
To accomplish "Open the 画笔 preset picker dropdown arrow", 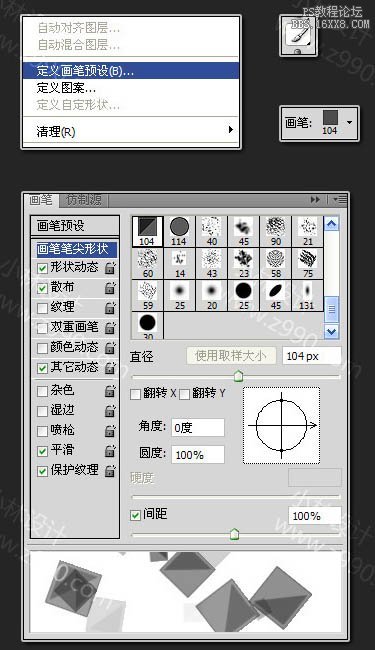I will pos(349,122).
